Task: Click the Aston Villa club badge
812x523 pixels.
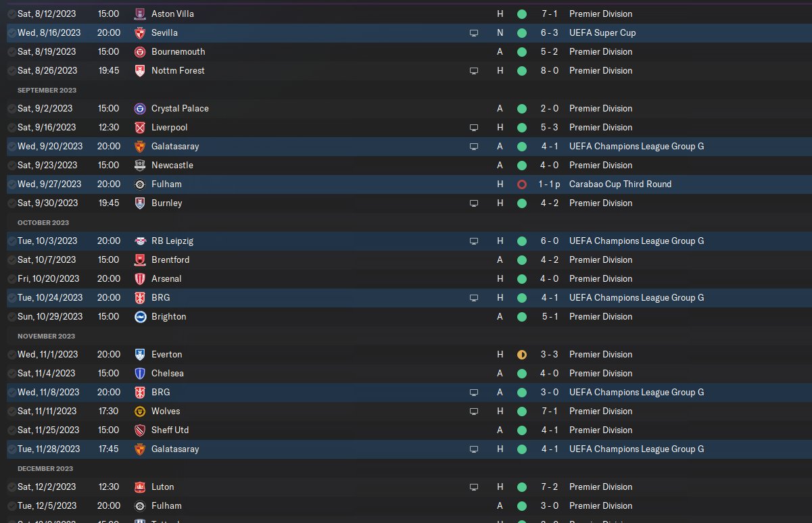Action: coord(140,14)
